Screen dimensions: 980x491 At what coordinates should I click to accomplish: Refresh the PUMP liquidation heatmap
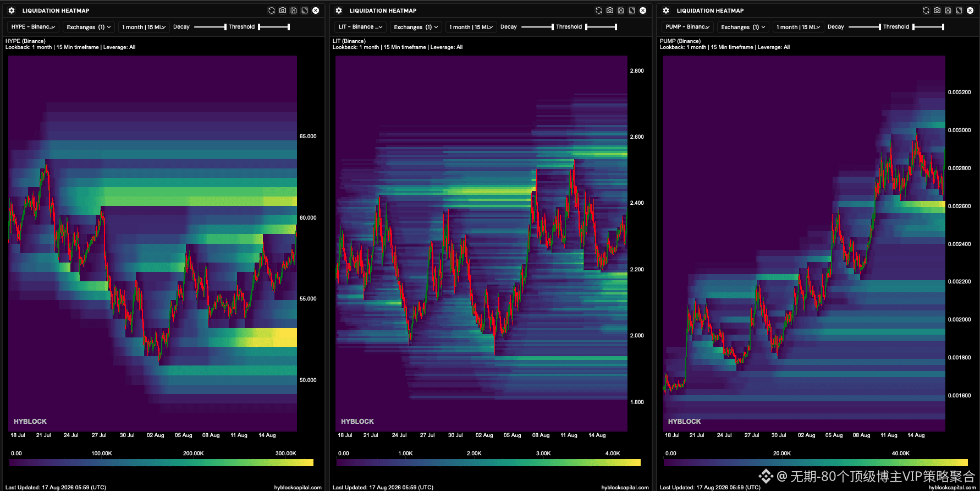(926, 10)
